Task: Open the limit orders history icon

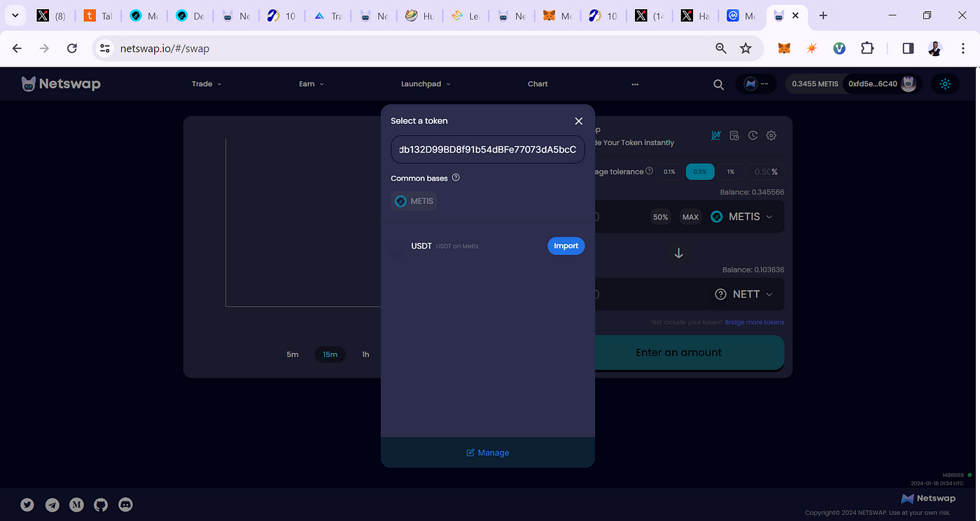Action: (x=734, y=135)
